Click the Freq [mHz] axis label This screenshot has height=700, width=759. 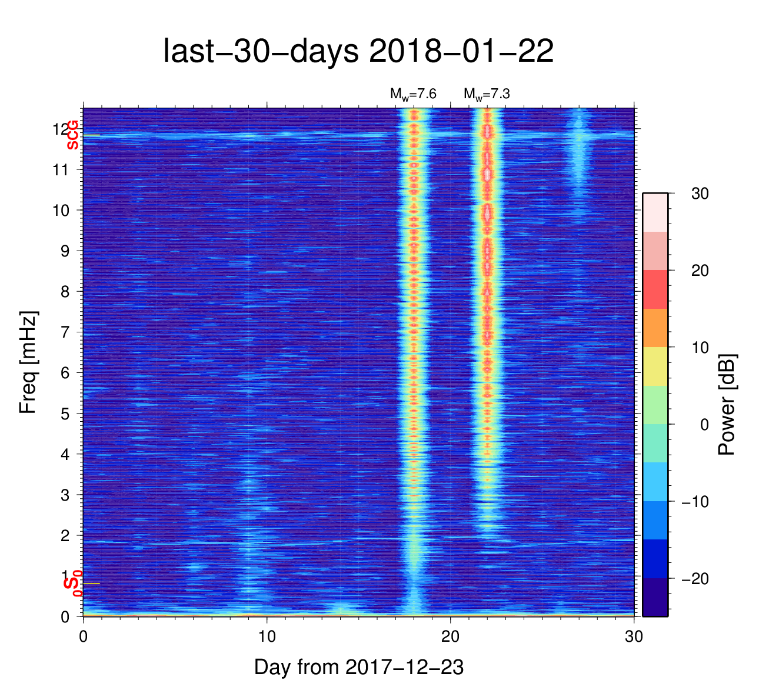tap(28, 362)
